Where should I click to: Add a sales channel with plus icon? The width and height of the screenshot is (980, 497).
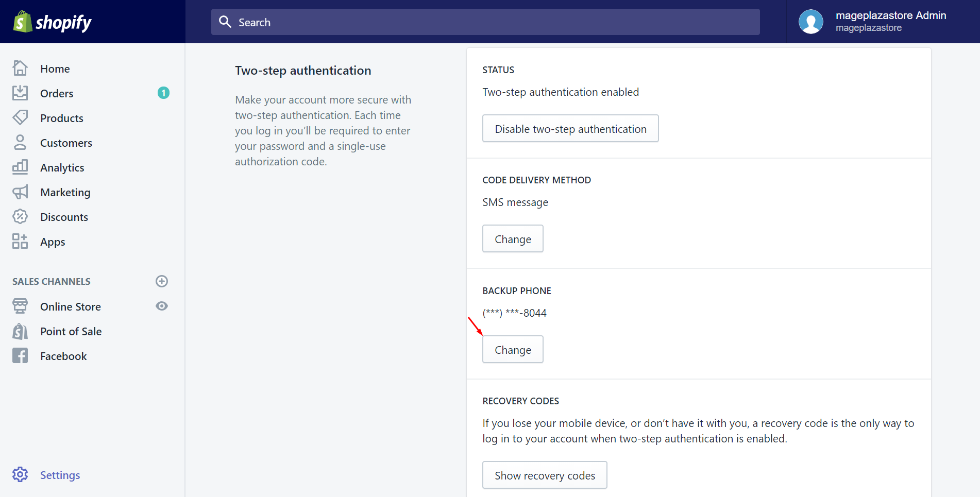tap(162, 281)
